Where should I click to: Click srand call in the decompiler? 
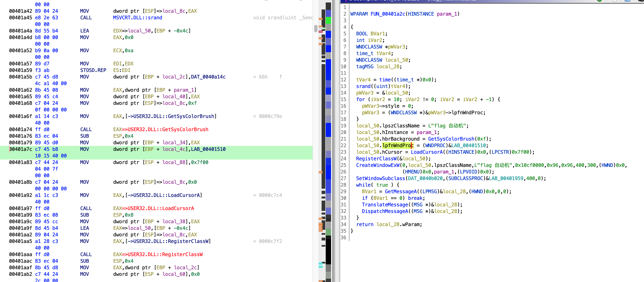(363, 86)
